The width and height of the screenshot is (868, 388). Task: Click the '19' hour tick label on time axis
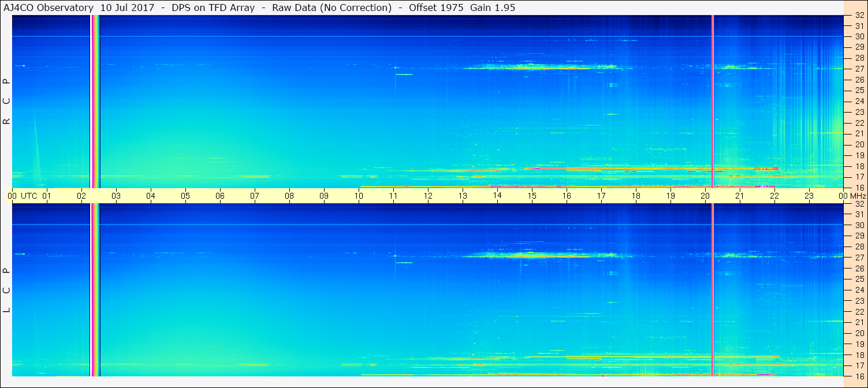click(670, 196)
